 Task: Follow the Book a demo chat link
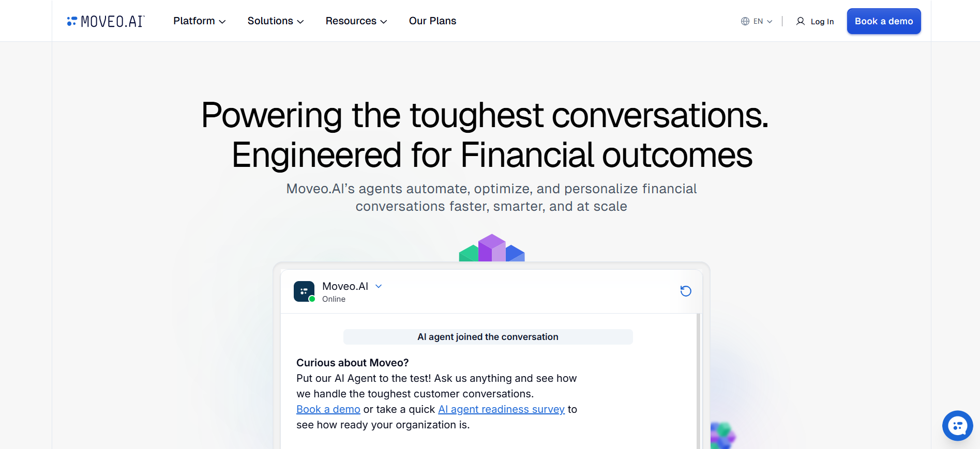tap(328, 409)
